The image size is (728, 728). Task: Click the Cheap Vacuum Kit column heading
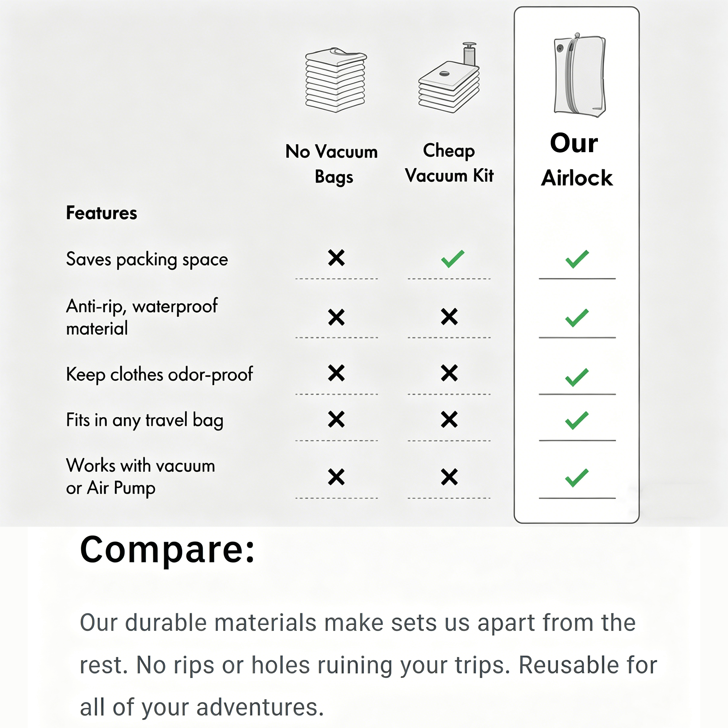click(449, 163)
